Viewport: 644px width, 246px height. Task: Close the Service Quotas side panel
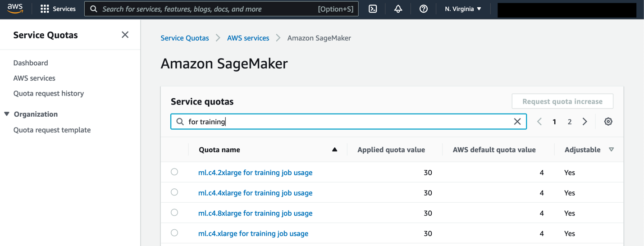pyautogui.click(x=125, y=35)
